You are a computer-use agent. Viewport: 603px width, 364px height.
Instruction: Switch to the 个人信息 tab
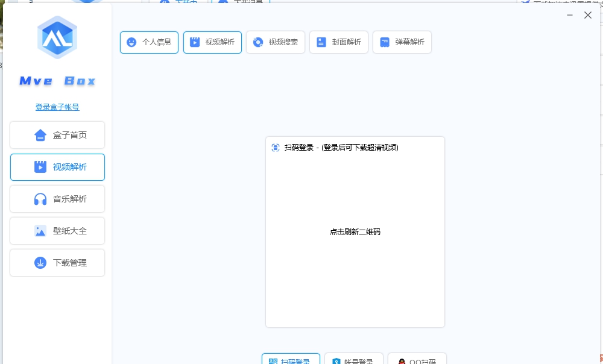149,42
